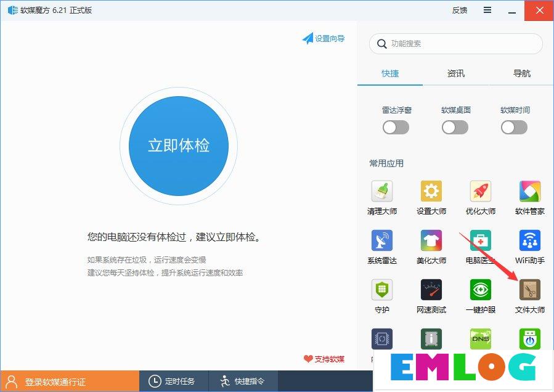Turn on the 软媒时间 time switch
This screenshot has width=554, height=392.
(x=514, y=127)
